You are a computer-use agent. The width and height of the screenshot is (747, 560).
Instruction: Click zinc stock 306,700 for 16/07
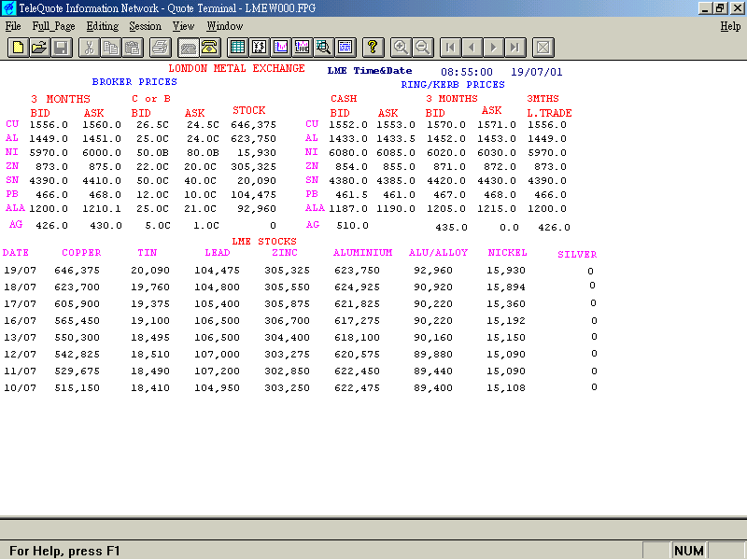288,321
